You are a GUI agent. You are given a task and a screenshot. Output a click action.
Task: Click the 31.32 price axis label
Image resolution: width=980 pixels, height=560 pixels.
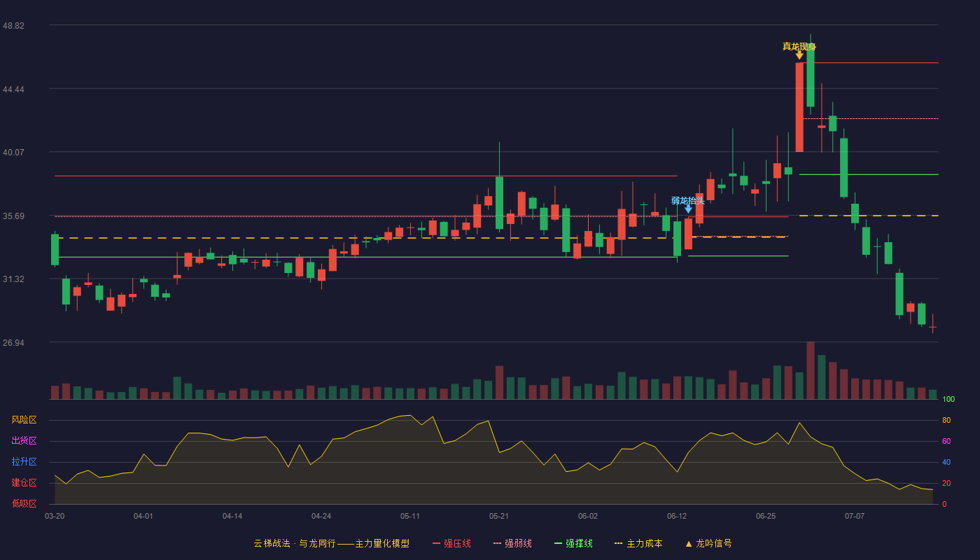click(x=13, y=279)
